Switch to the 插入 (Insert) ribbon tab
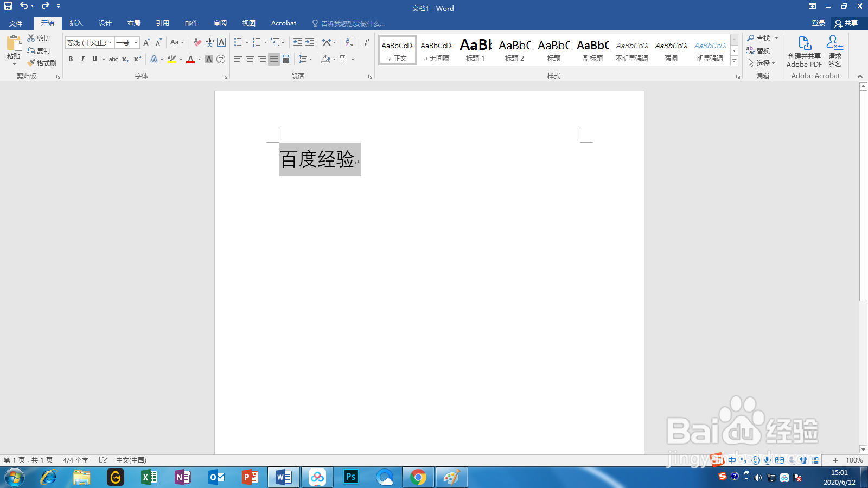Image resolution: width=868 pixels, height=488 pixels. point(75,23)
